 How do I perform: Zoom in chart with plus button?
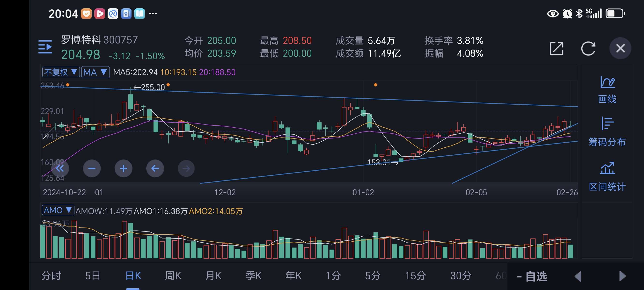(x=124, y=168)
